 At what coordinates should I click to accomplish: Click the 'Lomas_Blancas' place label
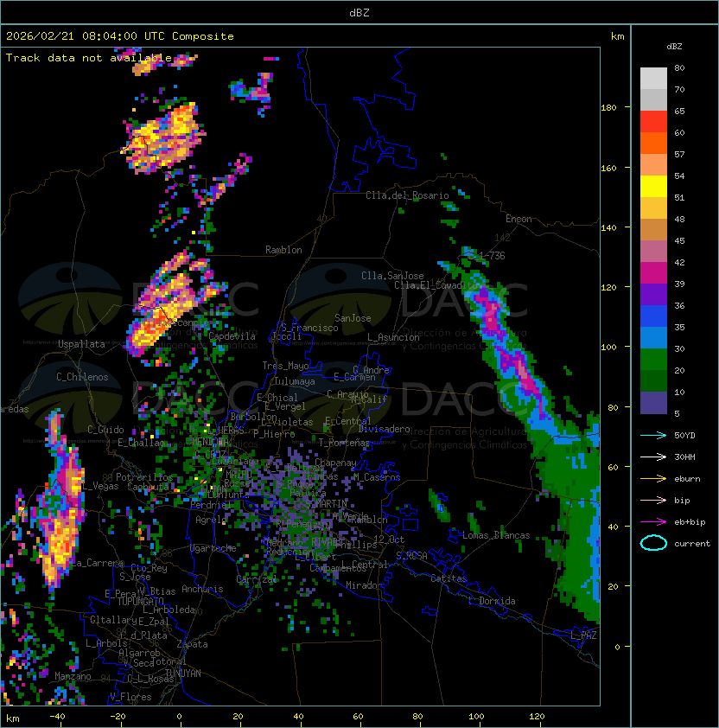[496, 535]
